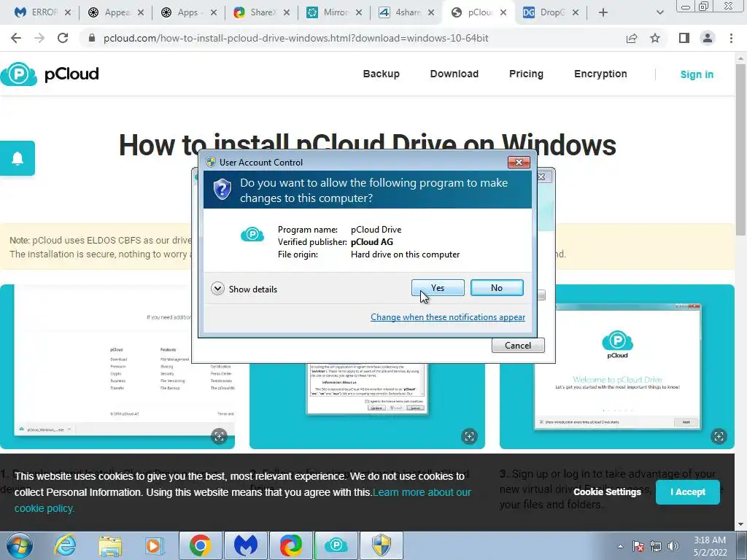Enlarge third installation step screenshot
This screenshot has width=747, height=560.
(719, 436)
